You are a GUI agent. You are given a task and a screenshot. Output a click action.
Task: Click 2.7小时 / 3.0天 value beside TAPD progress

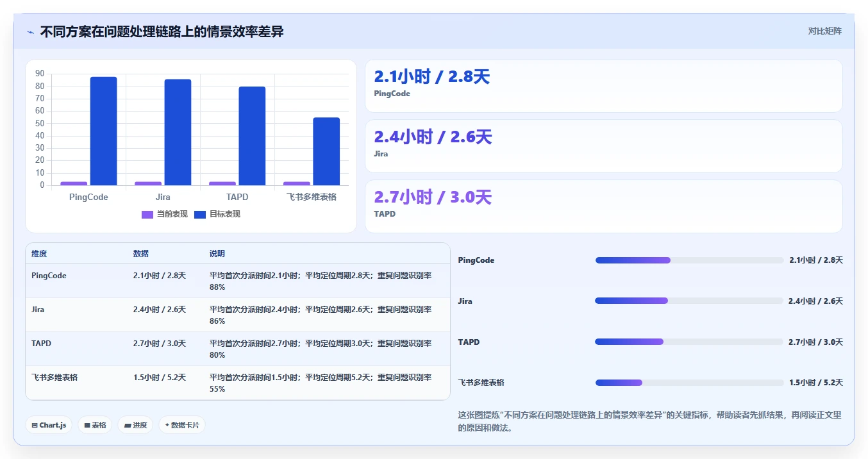[815, 342]
